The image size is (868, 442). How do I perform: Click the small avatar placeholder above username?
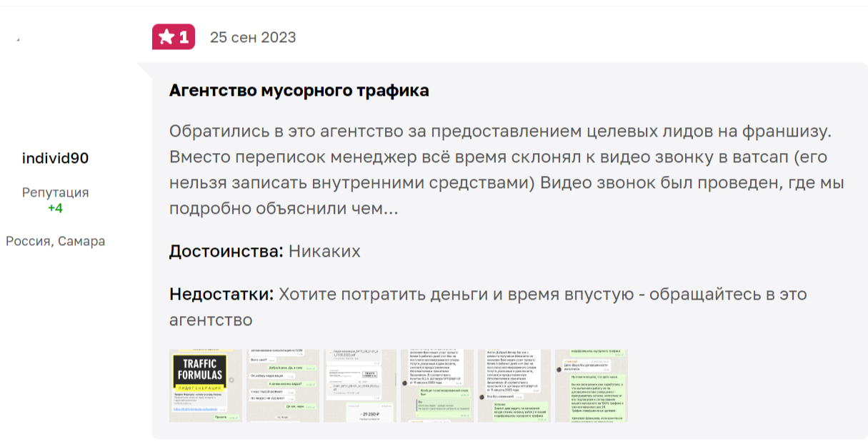pos(18,40)
